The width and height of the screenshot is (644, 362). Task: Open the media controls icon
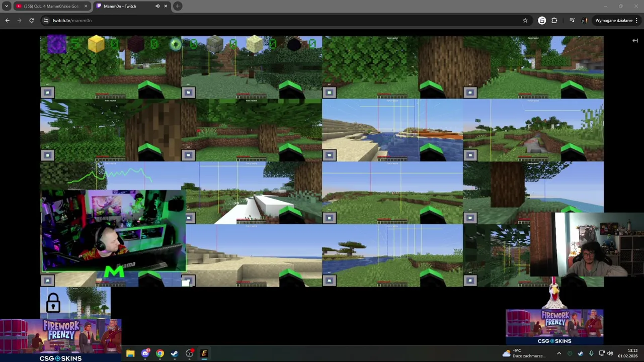pos(572,20)
